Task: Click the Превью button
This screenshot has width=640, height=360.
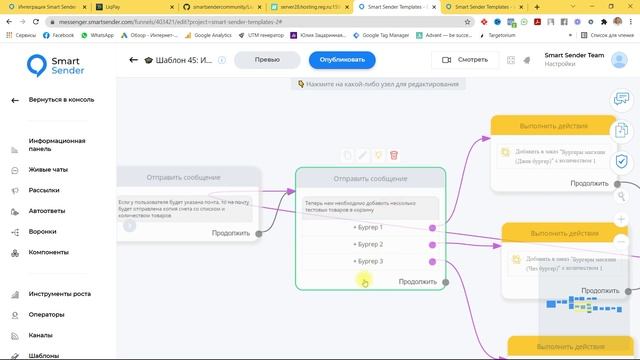Action: click(267, 60)
